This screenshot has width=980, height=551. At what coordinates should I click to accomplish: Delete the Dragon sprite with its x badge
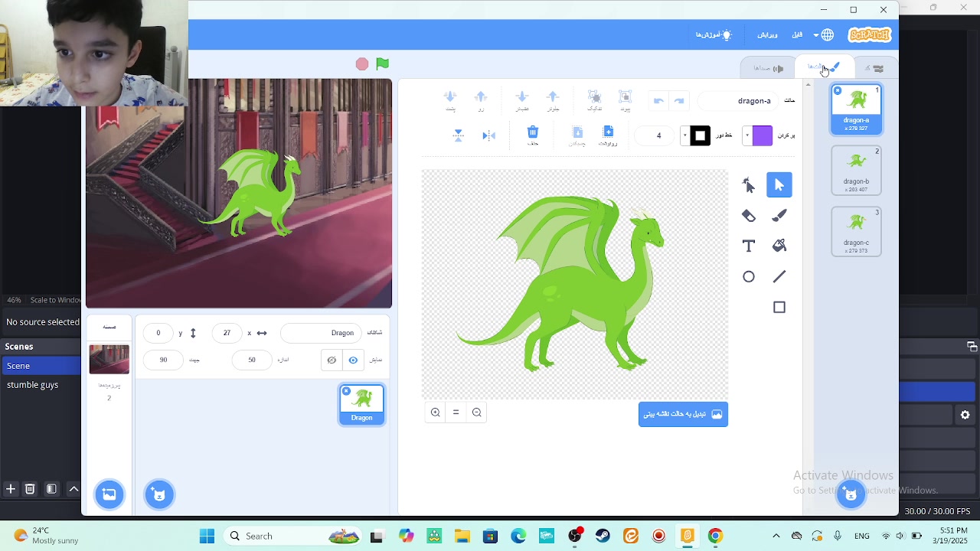[346, 391]
